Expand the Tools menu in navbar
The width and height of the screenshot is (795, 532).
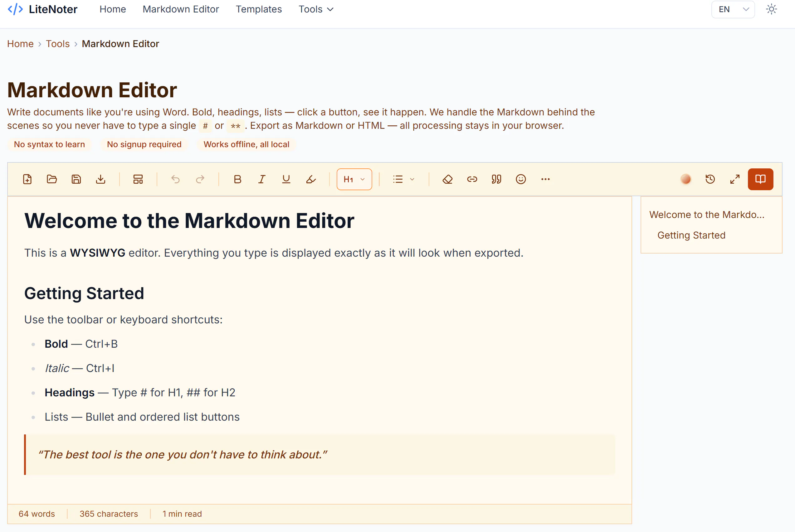[x=316, y=9]
